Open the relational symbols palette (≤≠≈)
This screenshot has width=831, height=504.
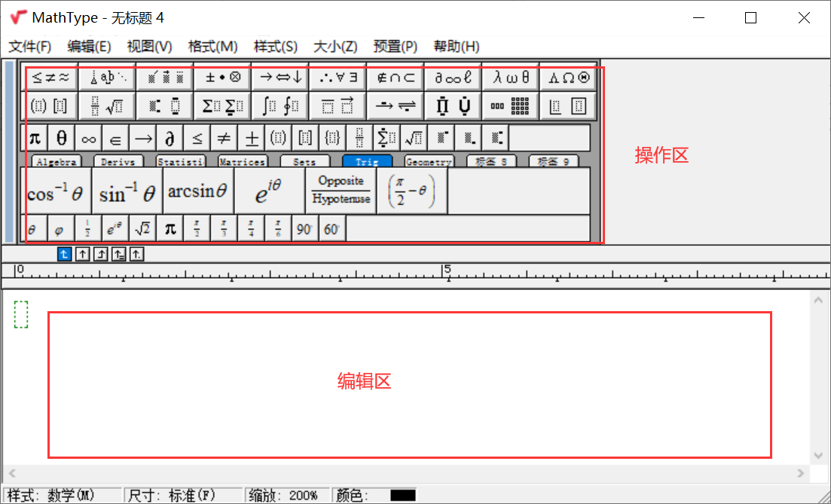point(50,78)
